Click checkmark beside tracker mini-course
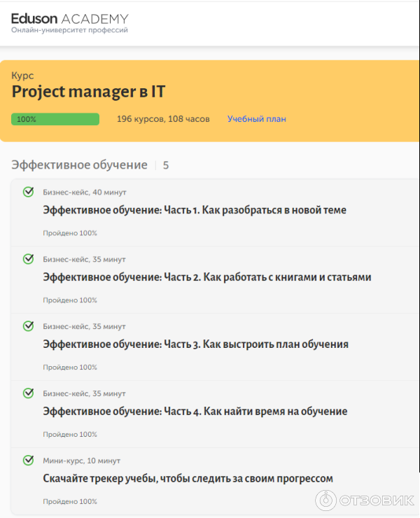Viewport: 420px width, 518px height. tap(28, 461)
